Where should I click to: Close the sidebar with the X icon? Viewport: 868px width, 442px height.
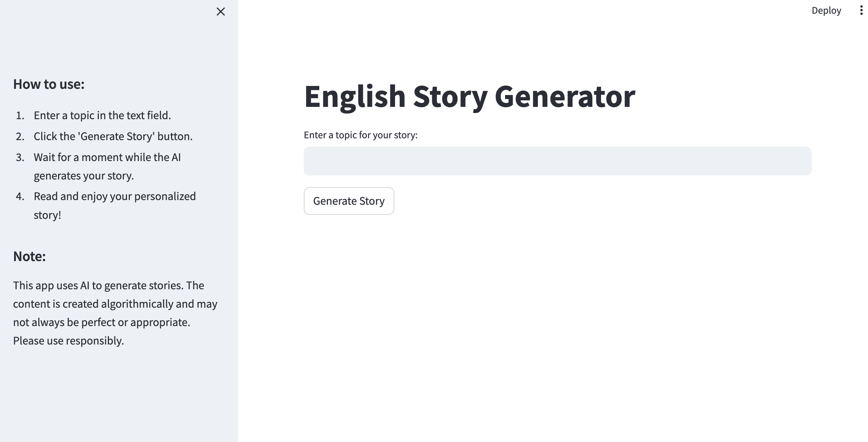coord(220,12)
